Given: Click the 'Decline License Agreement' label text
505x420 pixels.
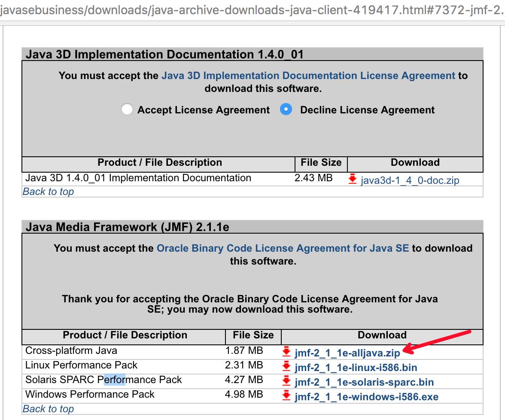Looking at the screenshot, I should coord(368,110).
